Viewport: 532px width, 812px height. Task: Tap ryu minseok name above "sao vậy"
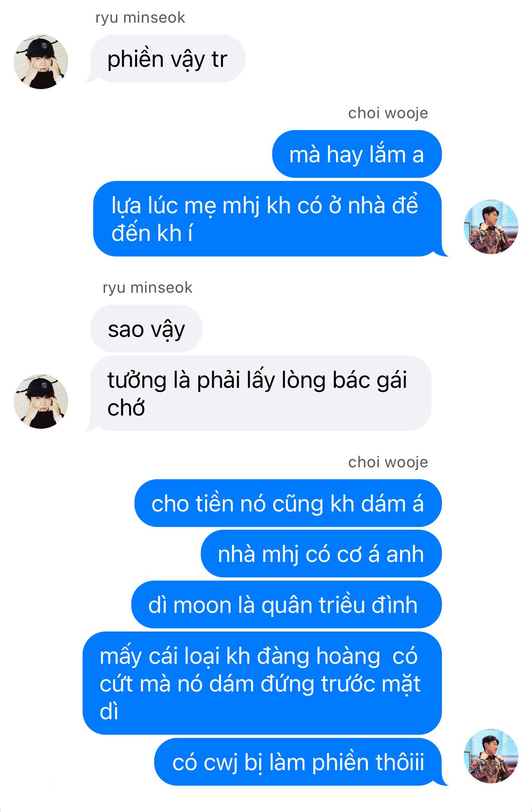147,288
